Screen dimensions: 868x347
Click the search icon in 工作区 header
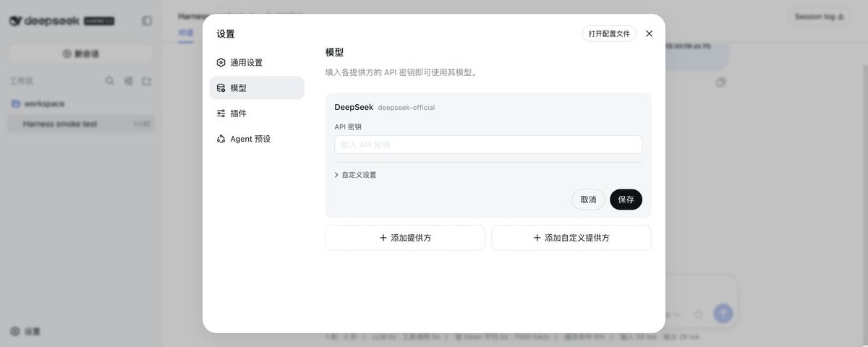[x=110, y=81]
